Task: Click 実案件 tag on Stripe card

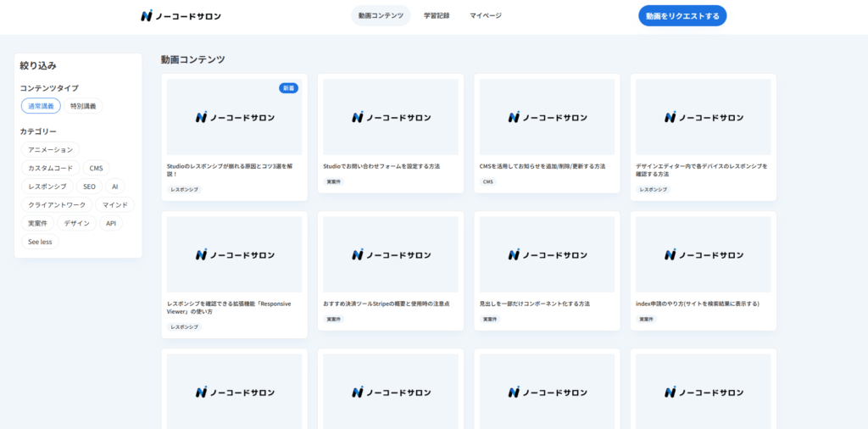Action: (334, 320)
